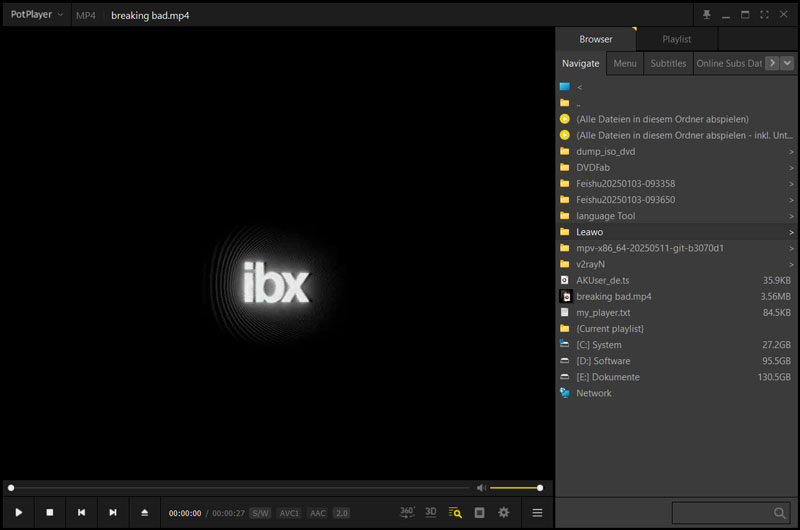Select the Leawo folder row

point(677,232)
